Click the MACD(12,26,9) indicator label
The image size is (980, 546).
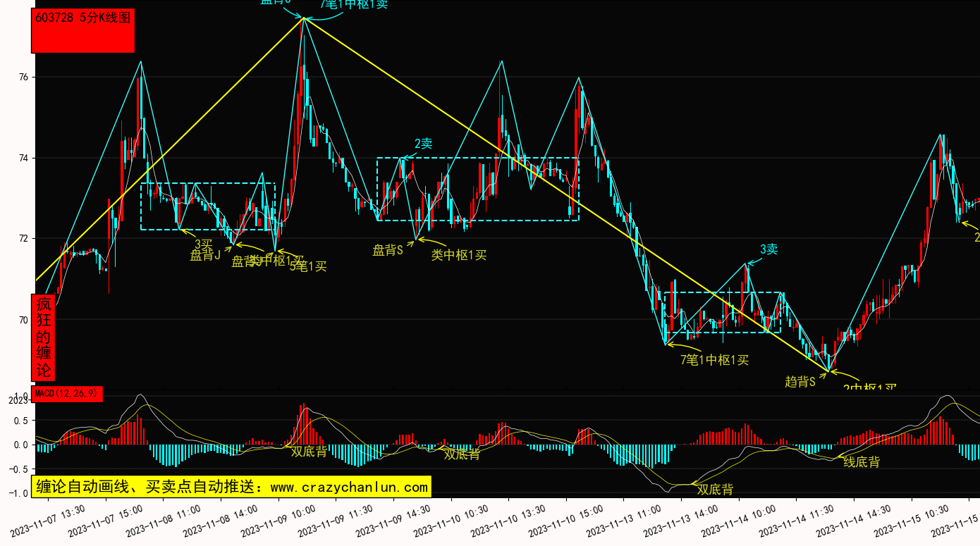click(x=68, y=395)
